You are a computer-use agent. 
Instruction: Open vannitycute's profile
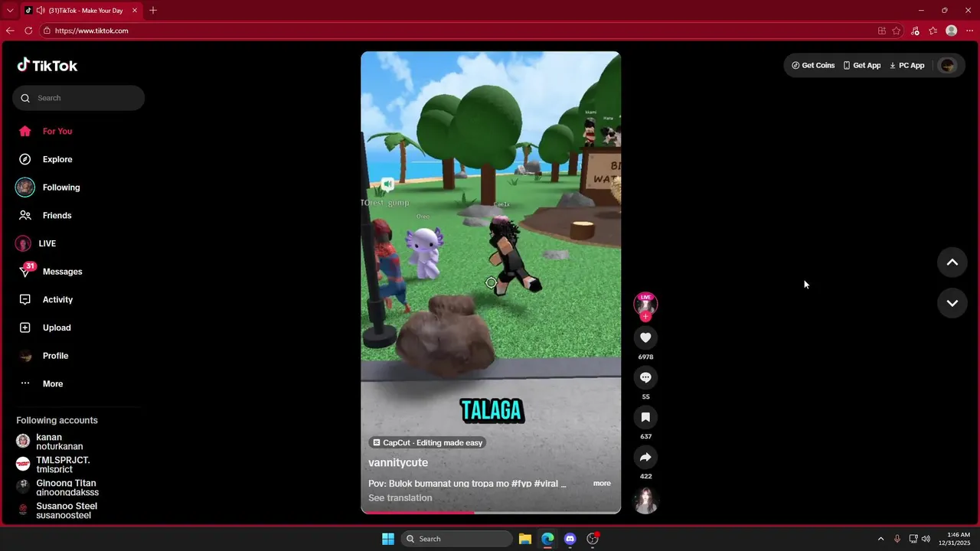point(398,462)
